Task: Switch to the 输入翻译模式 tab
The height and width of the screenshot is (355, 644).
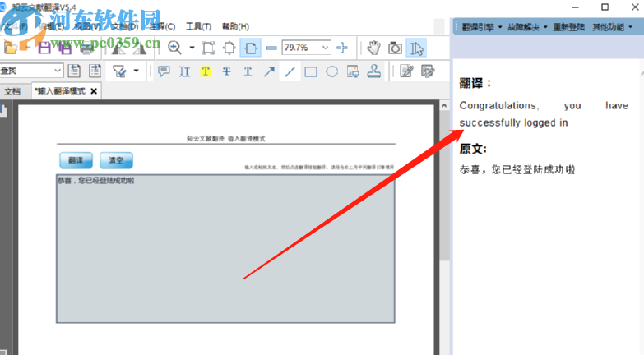Action: pos(61,91)
